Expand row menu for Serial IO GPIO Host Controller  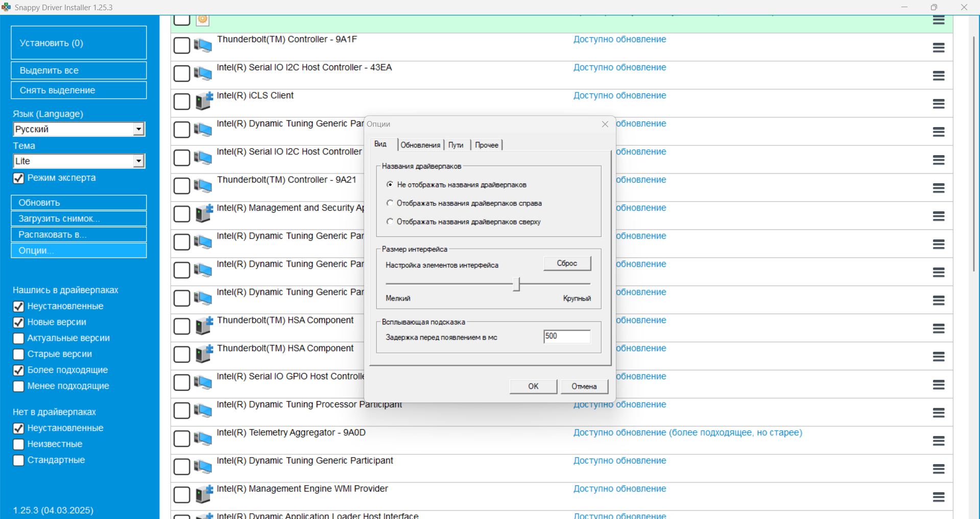tap(939, 385)
